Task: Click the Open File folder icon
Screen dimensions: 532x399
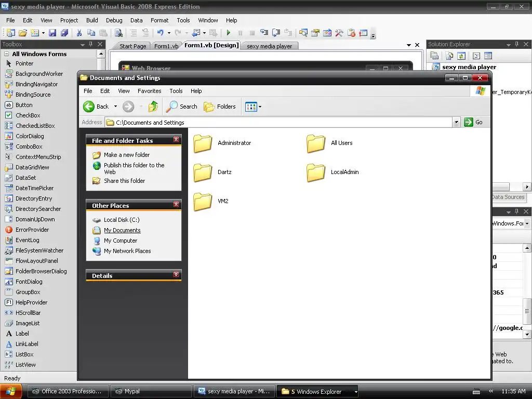Action: coord(23,33)
